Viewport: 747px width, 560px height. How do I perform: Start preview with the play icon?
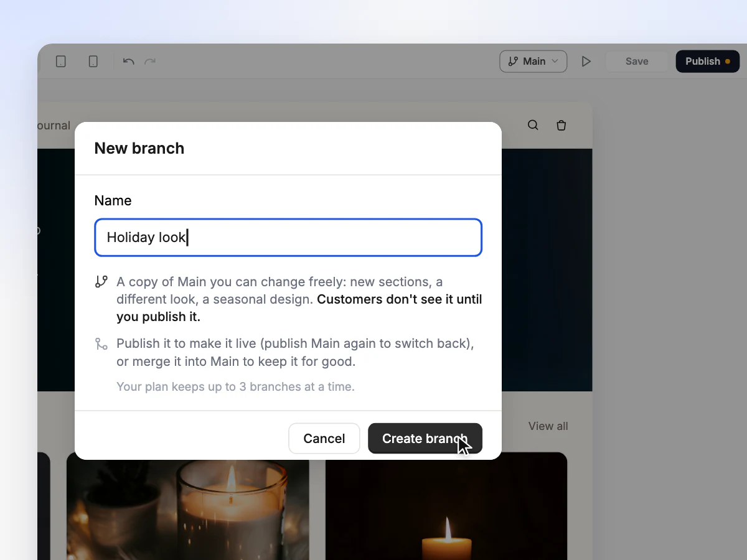586,62
